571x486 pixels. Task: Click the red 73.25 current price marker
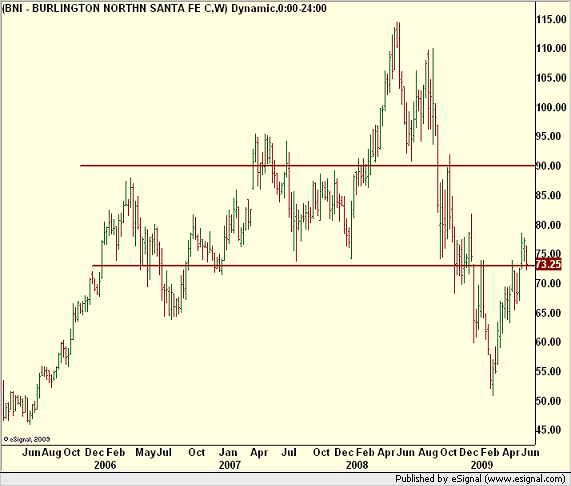(x=548, y=264)
